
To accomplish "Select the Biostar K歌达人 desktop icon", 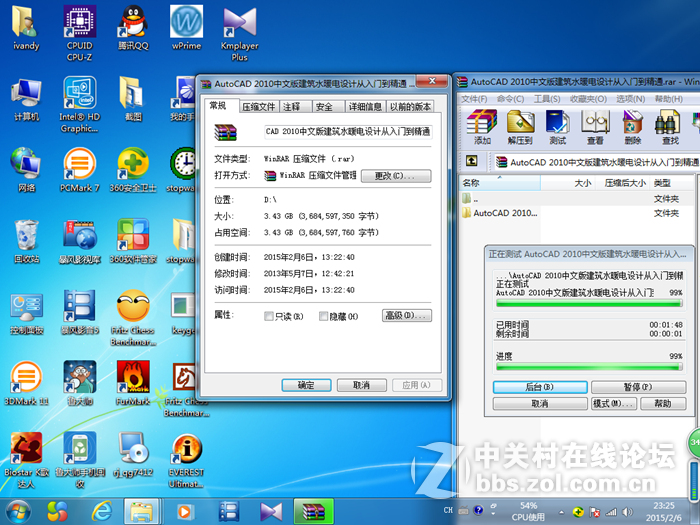I will [x=26, y=460].
